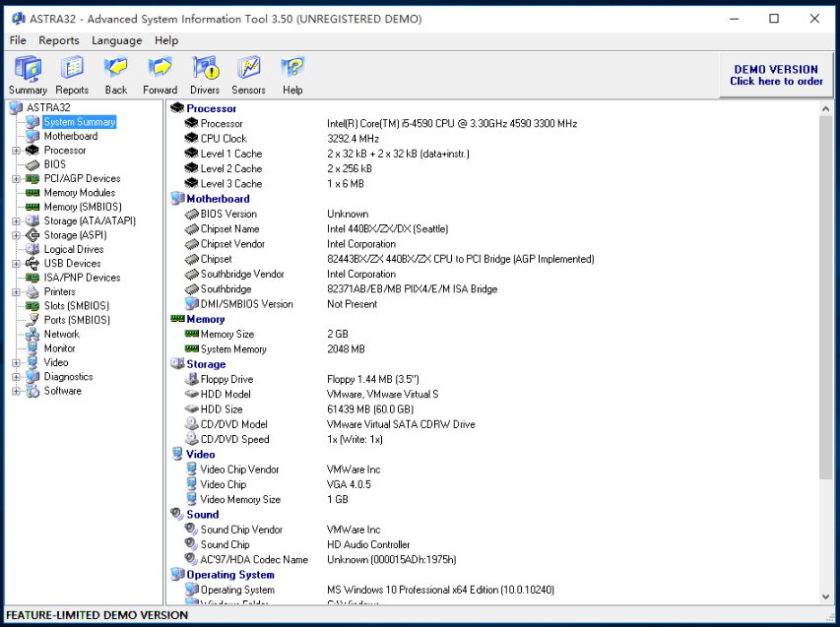840x627 pixels.
Task: Click the Memory Modules RAM icon in tree
Action: pos(32,193)
